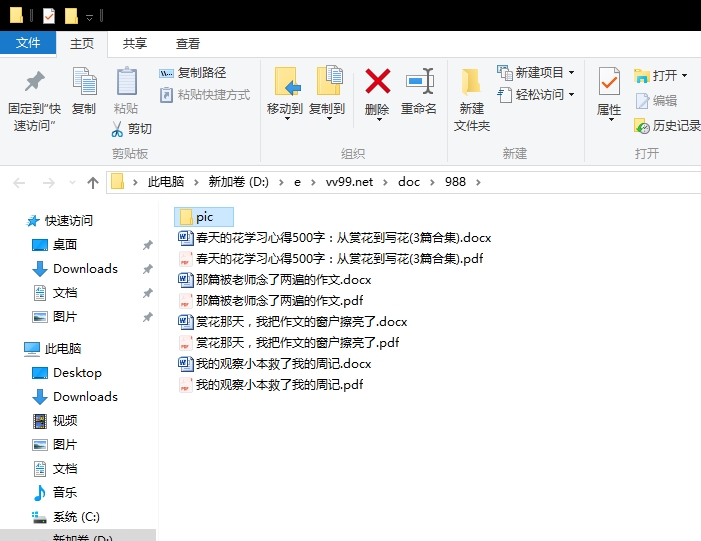Click 复制路径 (Copy path) button

tap(193, 72)
